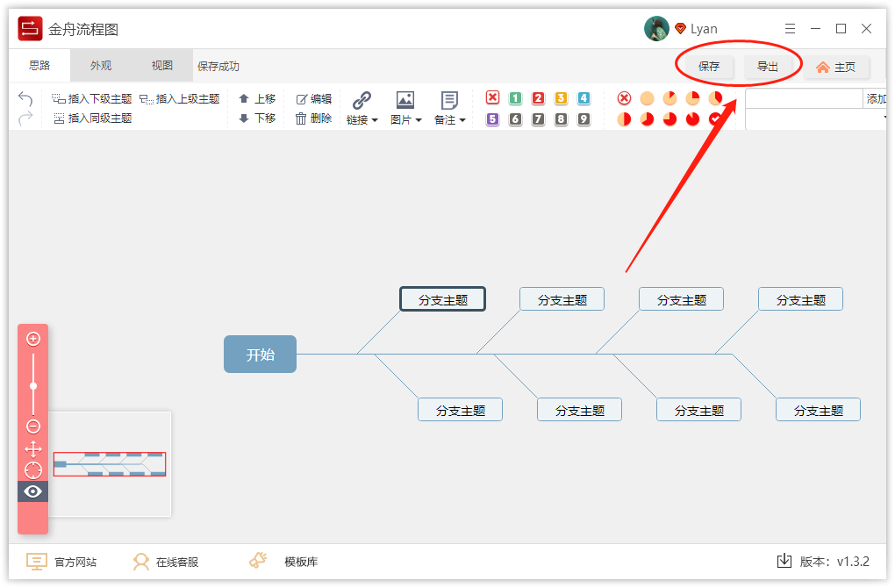This screenshot has width=895, height=588.
Task: Click the undo arrow icon
Action: click(x=25, y=98)
